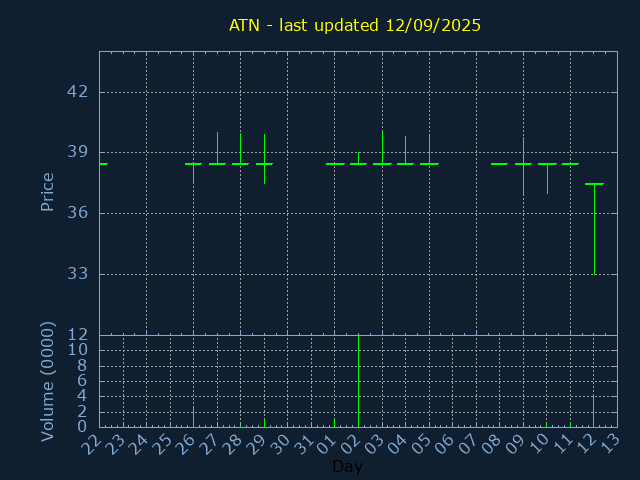
Task: Select the day 05 price bar
Action: click(x=429, y=149)
